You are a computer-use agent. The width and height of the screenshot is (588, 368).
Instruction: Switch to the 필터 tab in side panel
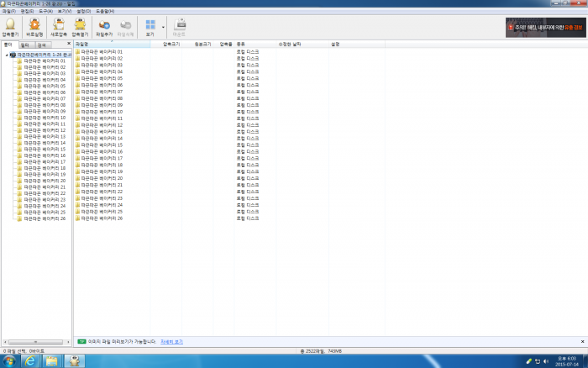(24, 44)
